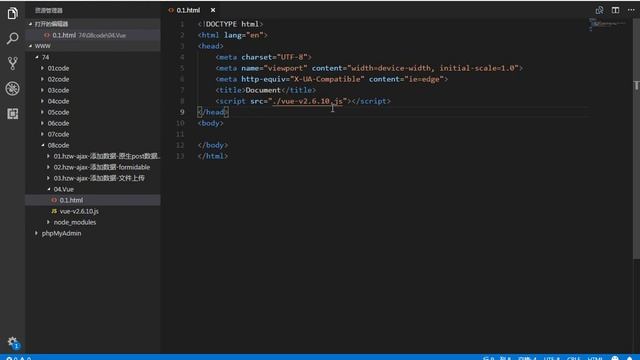640x360 pixels.
Task: Open the Search view in activity bar
Action: (13, 39)
